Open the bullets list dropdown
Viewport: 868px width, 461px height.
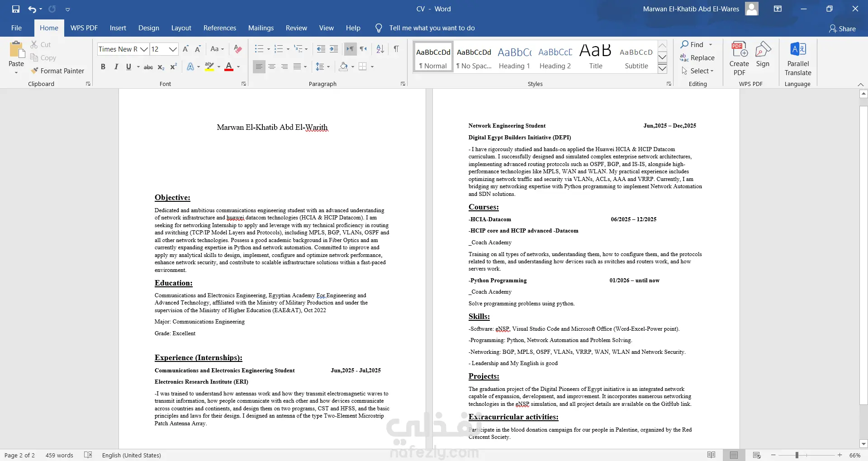click(268, 49)
